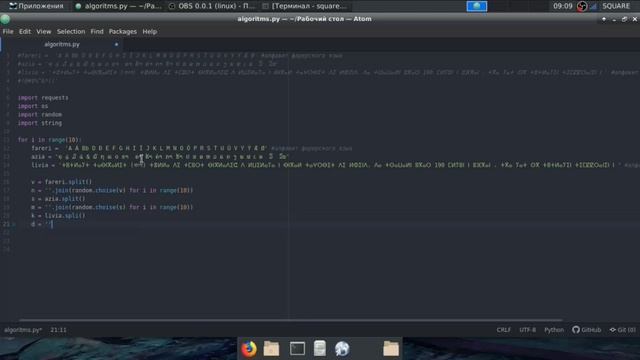640x360 pixels.
Task: Open the Edit menu
Action: tap(24, 31)
